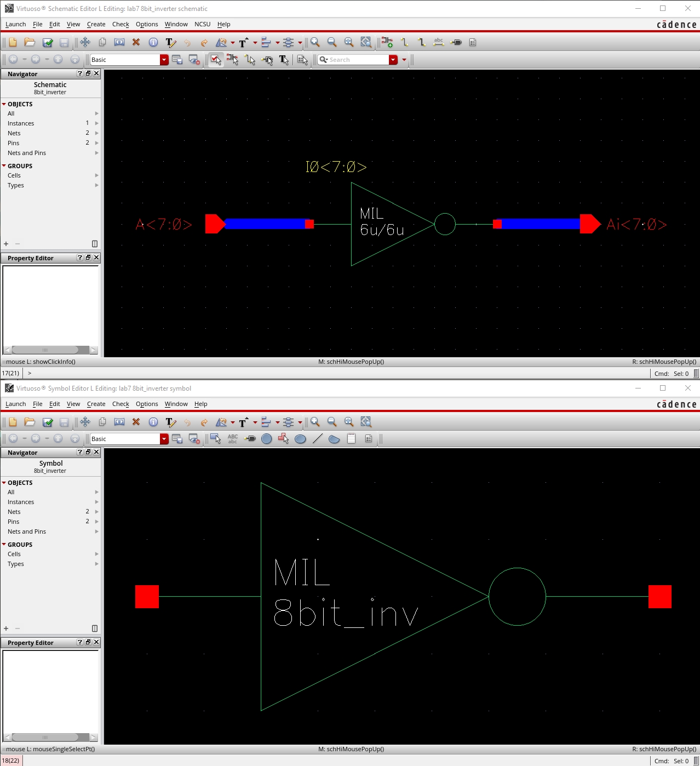The width and height of the screenshot is (700, 766).
Task: Select Nets and Pins in the Schematic Navigator
Action: coord(27,153)
